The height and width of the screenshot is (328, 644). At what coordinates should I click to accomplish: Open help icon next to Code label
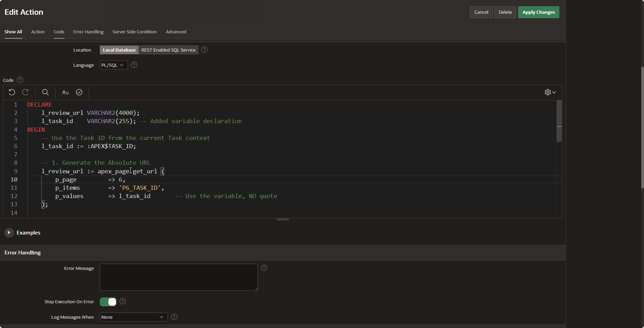[20, 80]
